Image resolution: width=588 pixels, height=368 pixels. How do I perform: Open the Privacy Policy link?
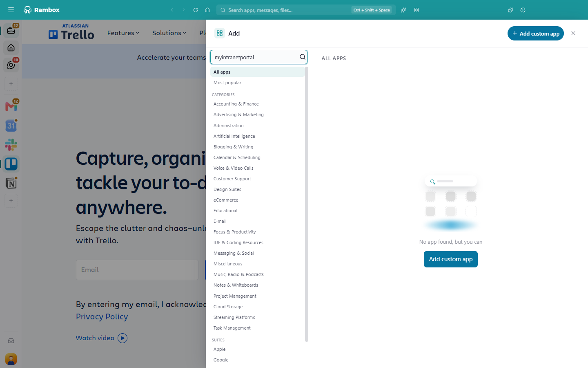click(102, 316)
